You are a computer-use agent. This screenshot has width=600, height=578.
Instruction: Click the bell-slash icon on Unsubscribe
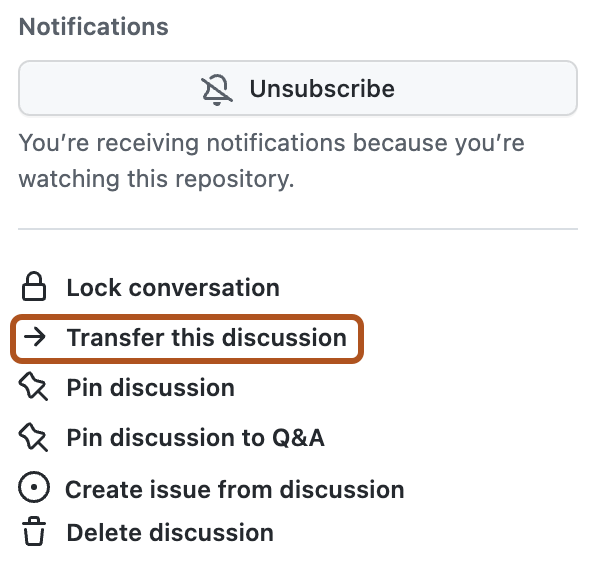tap(218, 89)
